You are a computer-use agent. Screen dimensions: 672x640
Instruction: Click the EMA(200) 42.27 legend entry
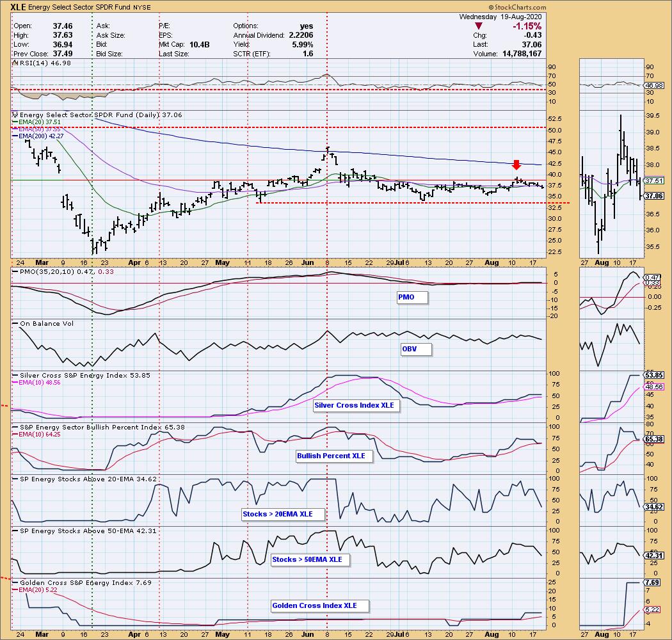tap(38, 136)
